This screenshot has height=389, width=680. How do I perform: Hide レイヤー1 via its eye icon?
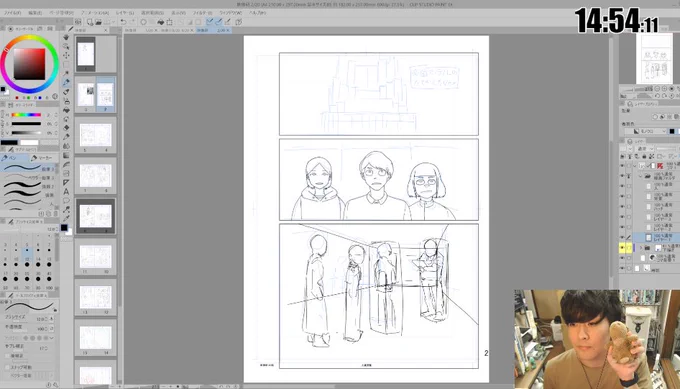point(622,237)
